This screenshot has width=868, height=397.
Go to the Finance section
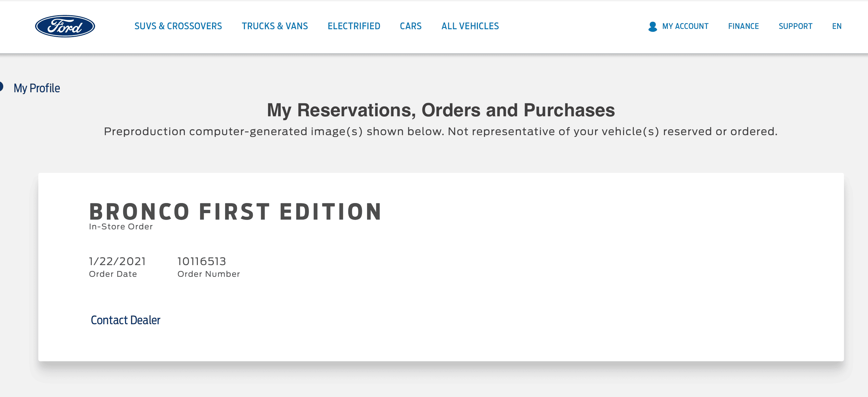click(743, 26)
